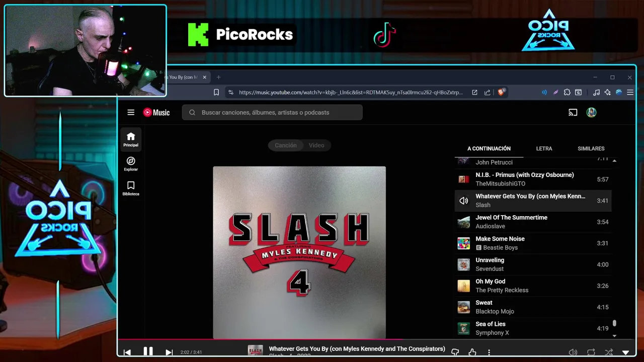
Task: Toggle shuffle mode
Action: (609, 352)
